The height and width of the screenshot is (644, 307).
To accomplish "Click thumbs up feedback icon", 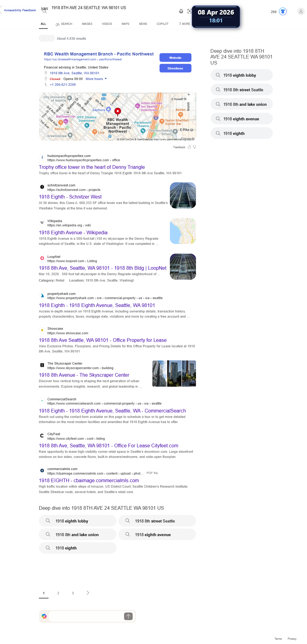I will tap(189, 147).
